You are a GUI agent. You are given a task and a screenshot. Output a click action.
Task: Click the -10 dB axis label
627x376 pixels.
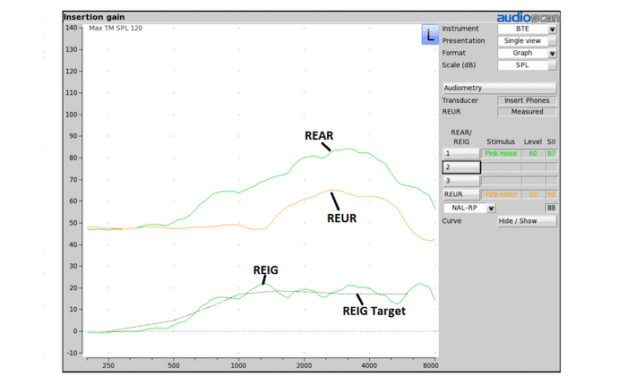pyautogui.click(x=72, y=353)
